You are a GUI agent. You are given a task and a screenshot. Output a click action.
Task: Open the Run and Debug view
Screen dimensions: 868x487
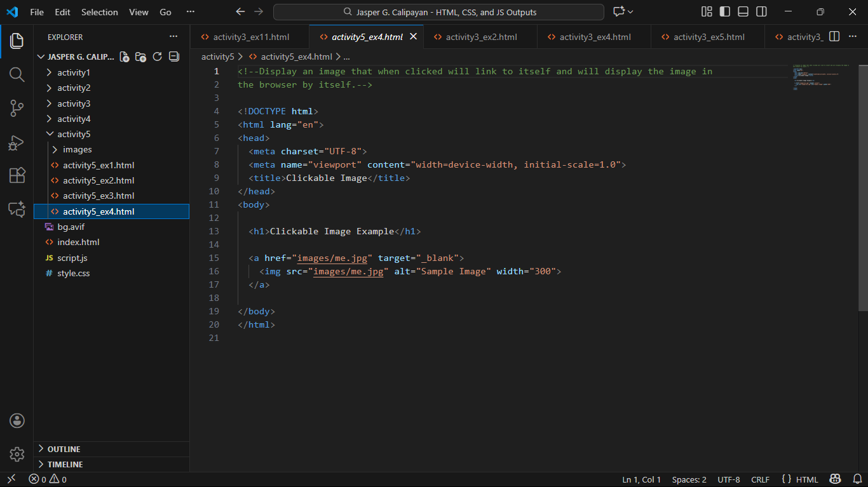[17, 142]
